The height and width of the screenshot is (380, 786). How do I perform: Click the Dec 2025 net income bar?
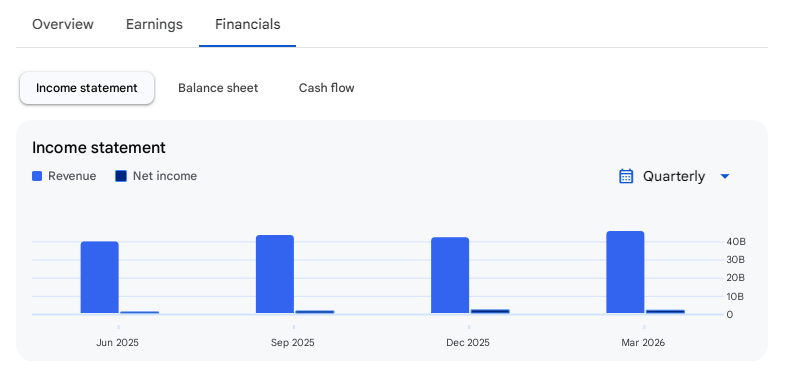[490, 311]
